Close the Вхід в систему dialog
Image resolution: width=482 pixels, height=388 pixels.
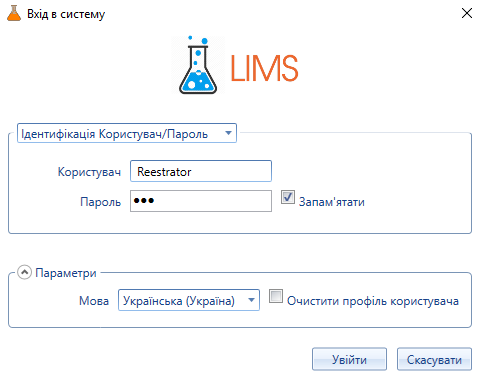tap(467, 13)
